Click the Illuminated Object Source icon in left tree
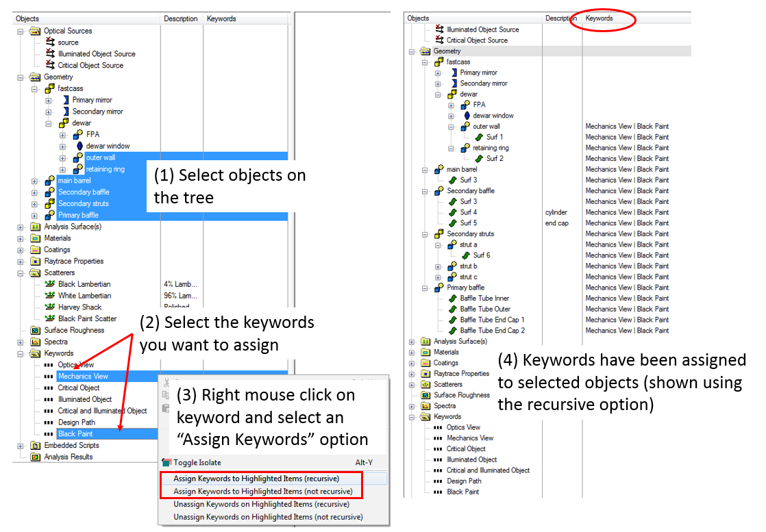Viewport: 766px width, 532px height. click(49, 53)
